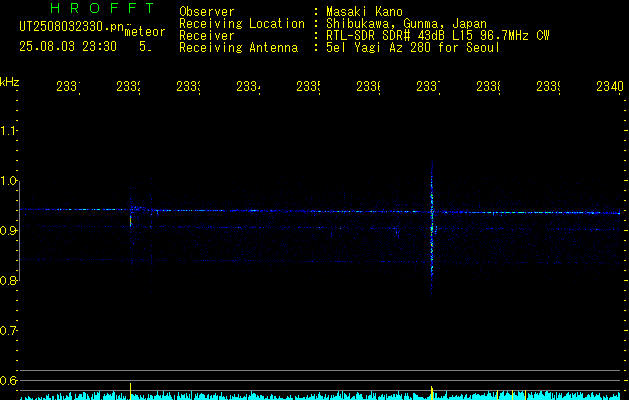The width and height of the screenshot is (629, 400).
Task: Click the kHz axis unit label
Action: tap(9, 82)
